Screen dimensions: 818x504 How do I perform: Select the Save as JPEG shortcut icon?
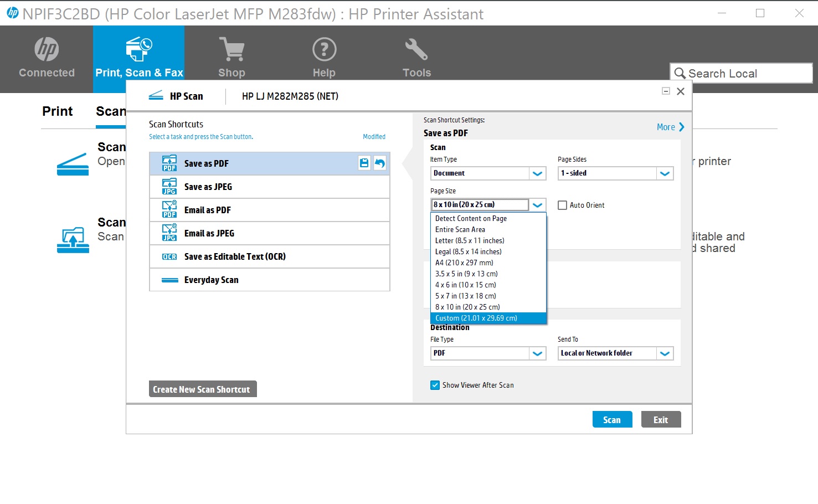point(169,187)
